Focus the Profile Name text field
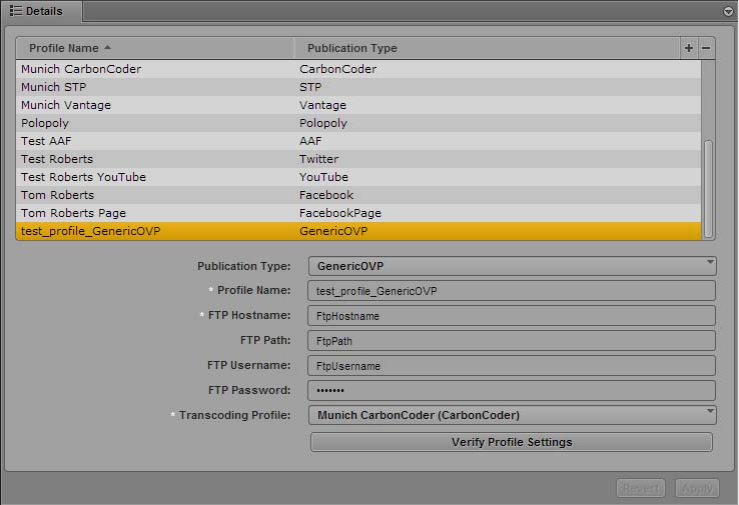 [512, 291]
